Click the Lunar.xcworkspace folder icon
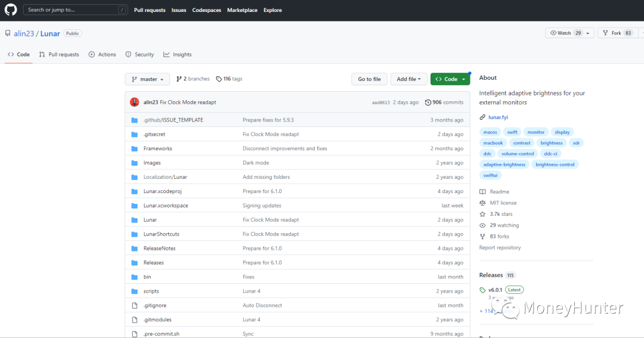Viewport: 644px width, 338px height. click(134, 206)
